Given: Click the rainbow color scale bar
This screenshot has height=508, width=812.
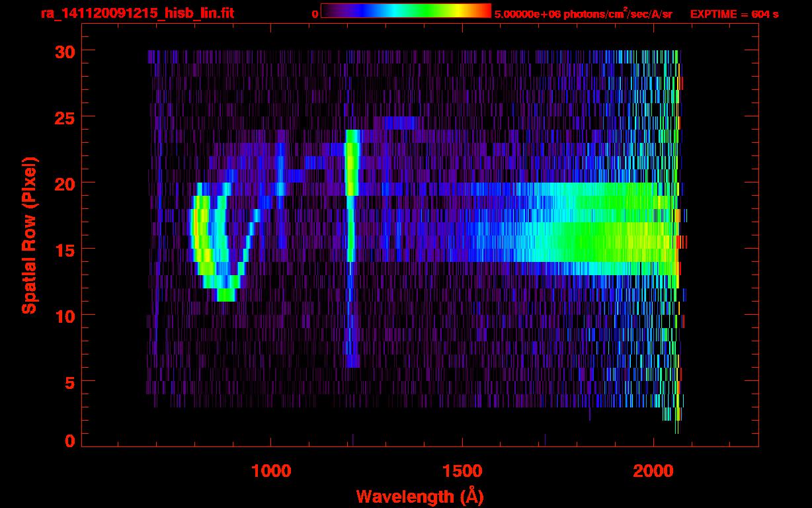Looking at the screenshot, I should [406, 11].
